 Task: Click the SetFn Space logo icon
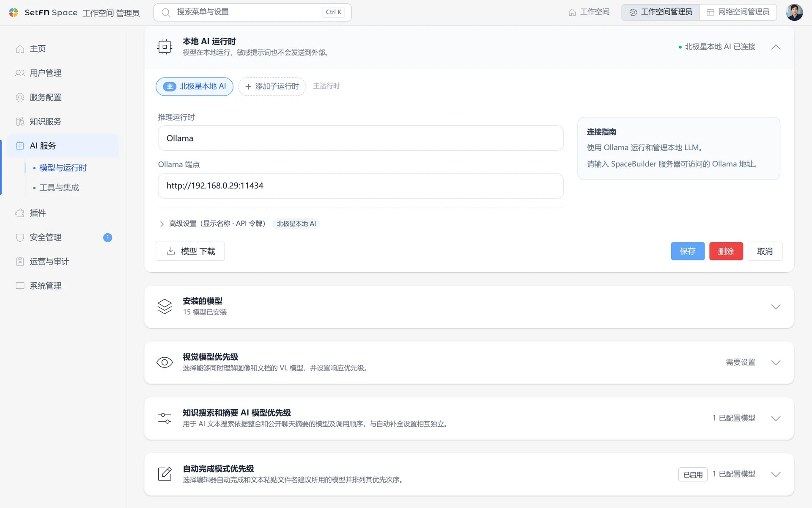14,12
